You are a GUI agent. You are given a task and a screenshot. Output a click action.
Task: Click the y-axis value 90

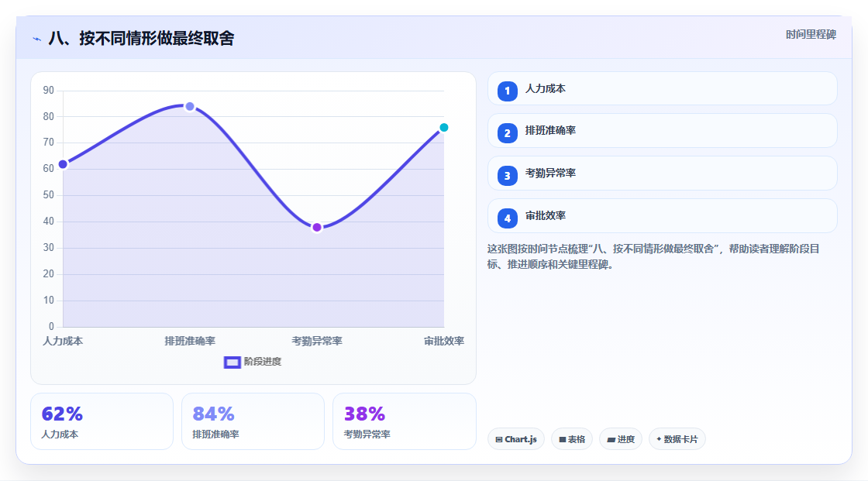tap(49, 90)
